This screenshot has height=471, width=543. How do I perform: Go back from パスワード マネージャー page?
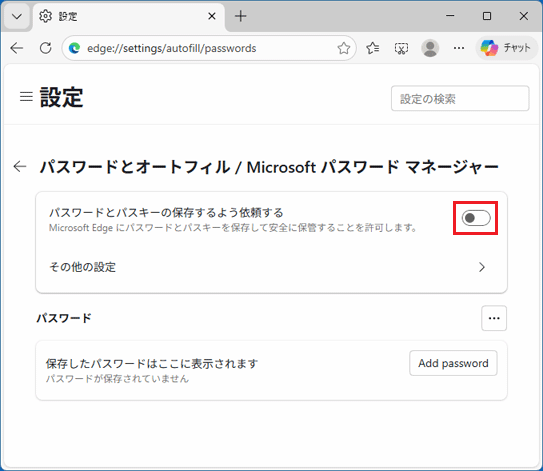pos(20,167)
